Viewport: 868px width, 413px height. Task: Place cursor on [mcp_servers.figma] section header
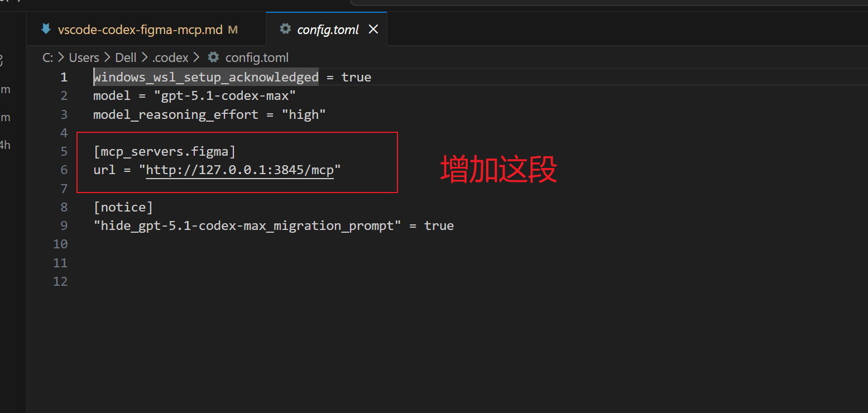[x=165, y=151]
